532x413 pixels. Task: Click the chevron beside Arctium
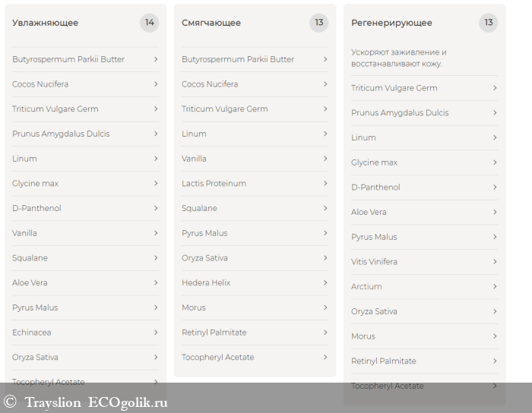coord(495,287)
